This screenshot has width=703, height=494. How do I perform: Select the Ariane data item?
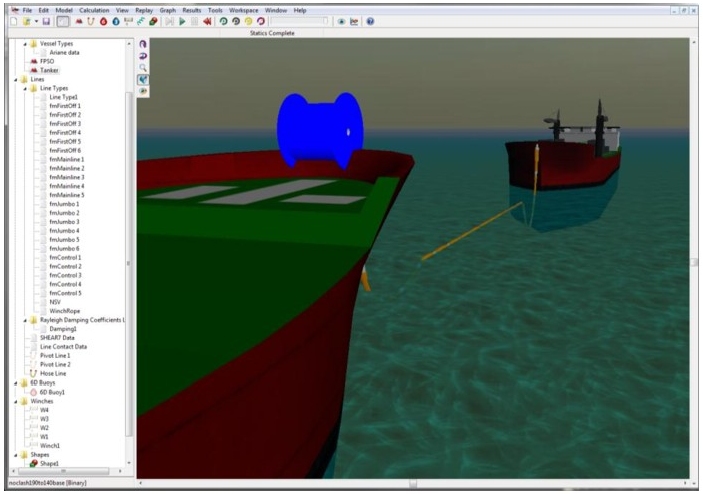pos(64,52)
